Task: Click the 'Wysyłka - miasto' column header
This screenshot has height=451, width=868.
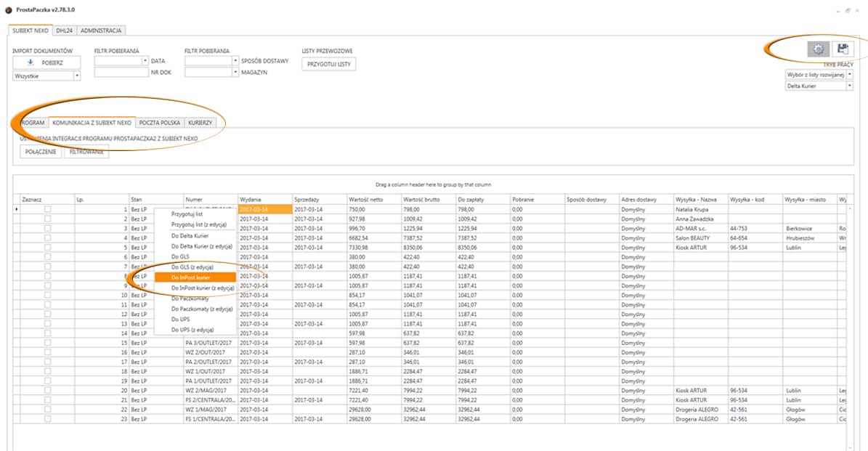Action: (811, 199)
